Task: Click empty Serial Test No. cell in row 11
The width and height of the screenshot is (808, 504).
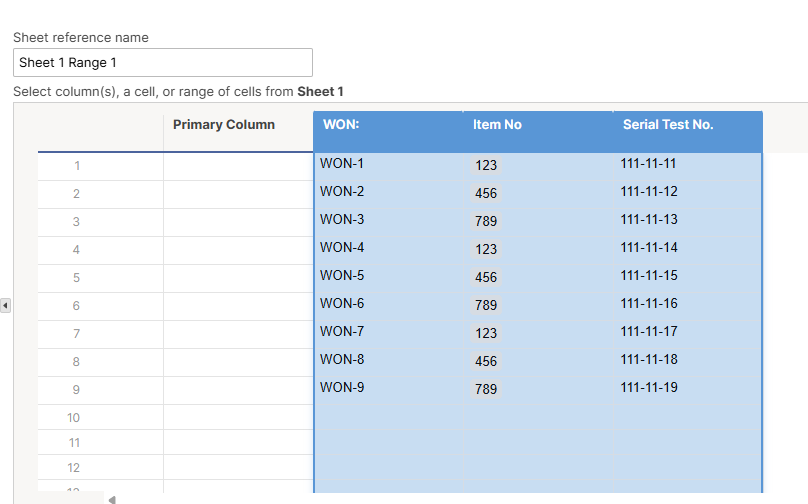Action: point(687,442)
